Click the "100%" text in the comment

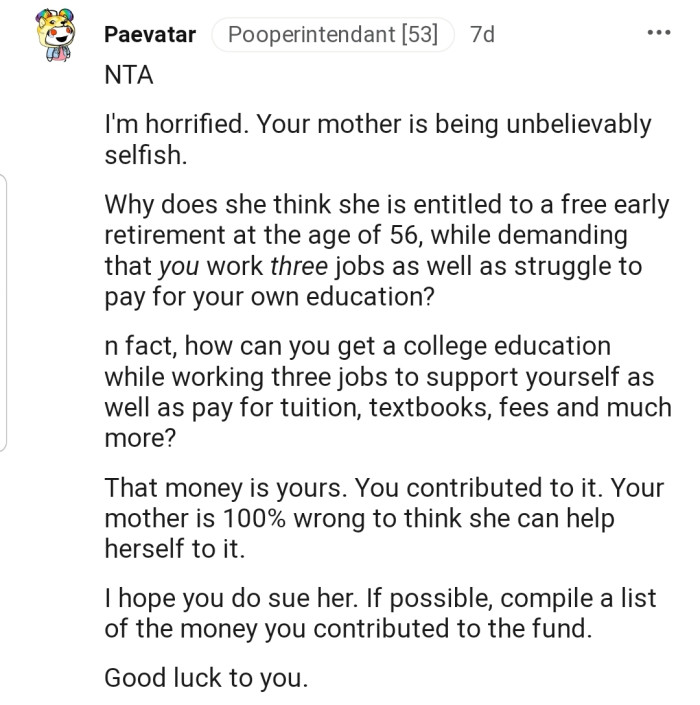tap(280, 520)
